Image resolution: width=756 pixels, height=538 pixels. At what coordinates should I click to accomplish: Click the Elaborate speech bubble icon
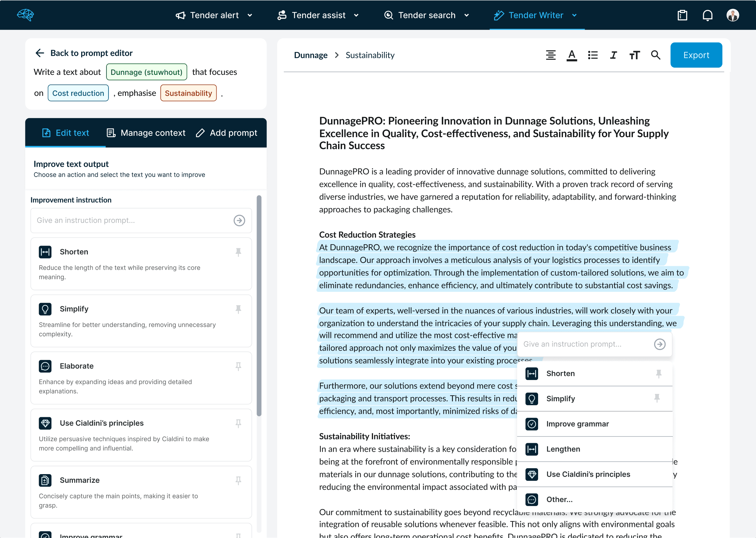(45, 366)
